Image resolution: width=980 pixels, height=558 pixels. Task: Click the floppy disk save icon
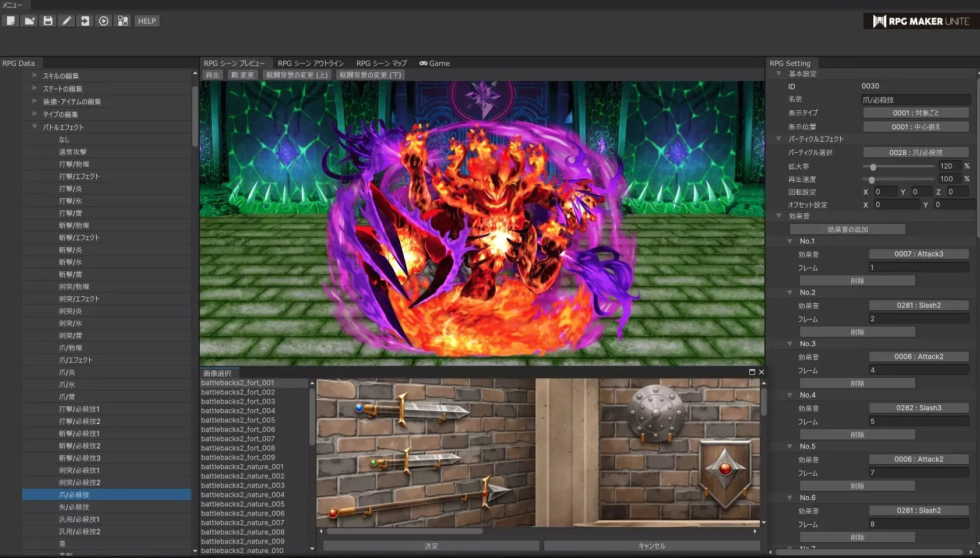(x=48, y=21)
